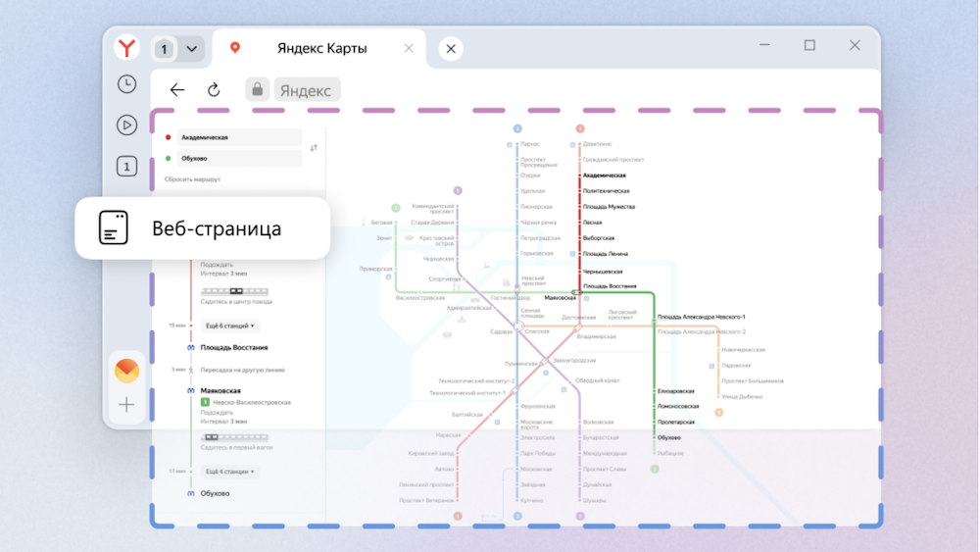Screen dimensions: 980x552
Task: Open the history clock icon in sidebar
Action: pos(126,84)
